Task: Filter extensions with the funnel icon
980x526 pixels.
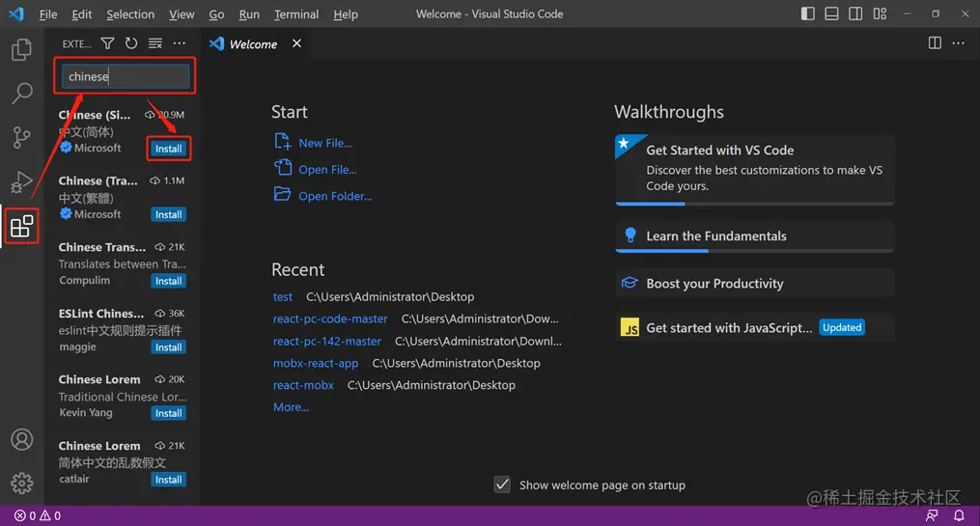Action: click(x=107, y=43)
